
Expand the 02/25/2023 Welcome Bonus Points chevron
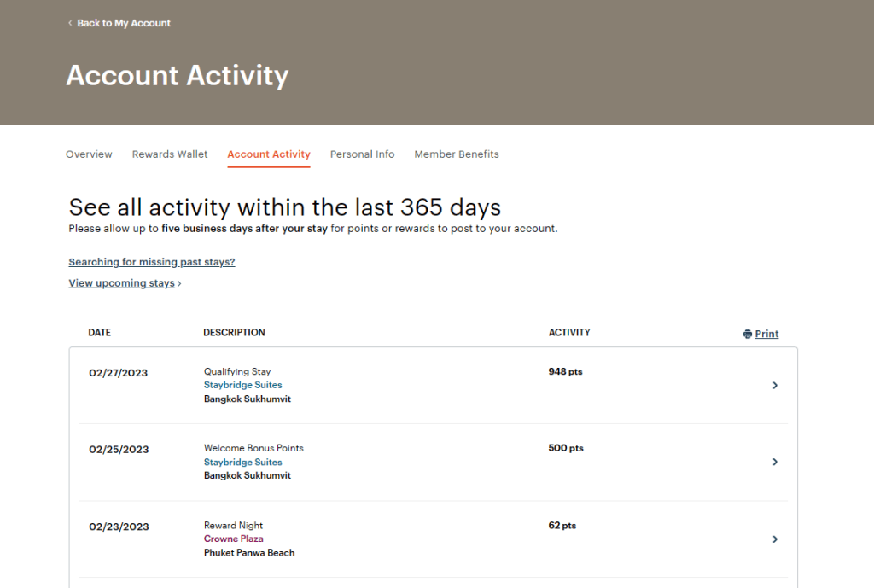click(x=775, y=462)
